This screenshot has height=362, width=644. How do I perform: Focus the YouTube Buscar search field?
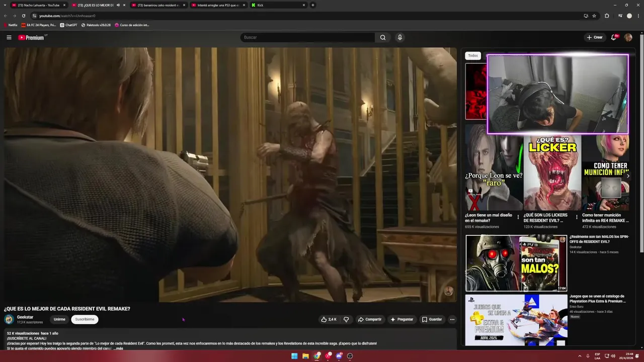pyautogui.click(x=308, y=37)
